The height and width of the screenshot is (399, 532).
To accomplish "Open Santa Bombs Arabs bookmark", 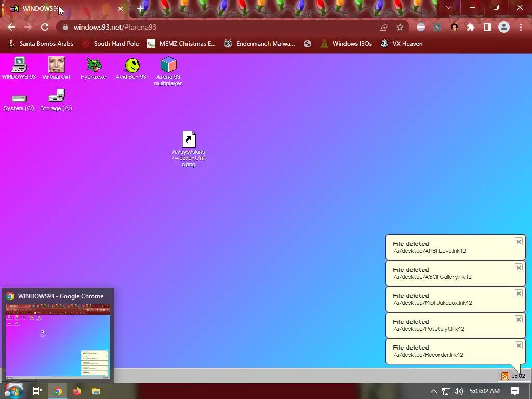I will pos(41,44).
